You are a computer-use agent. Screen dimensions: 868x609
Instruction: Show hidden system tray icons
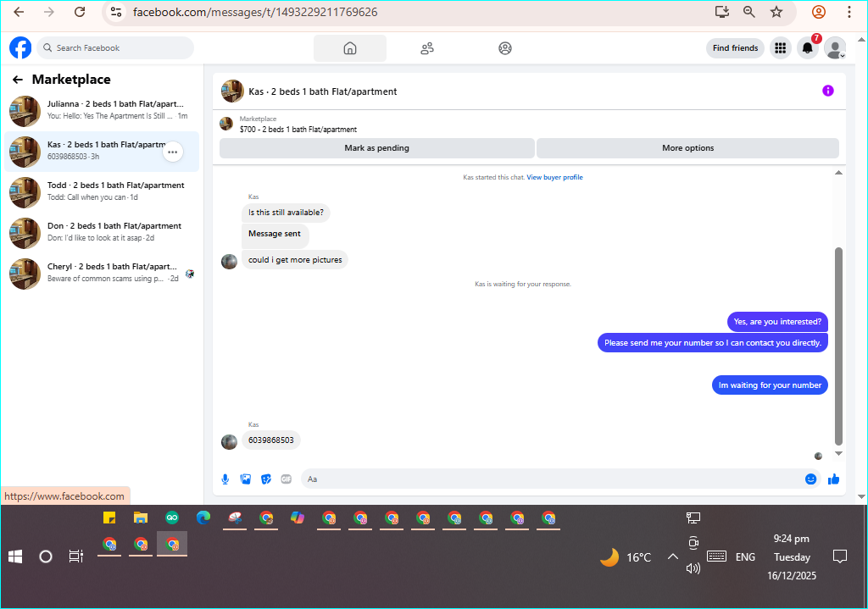pos(672,556)
